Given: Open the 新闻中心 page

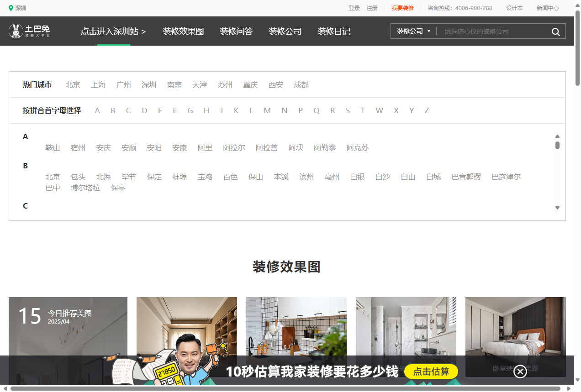Looking at the screenshot, I should click(547, 8).
